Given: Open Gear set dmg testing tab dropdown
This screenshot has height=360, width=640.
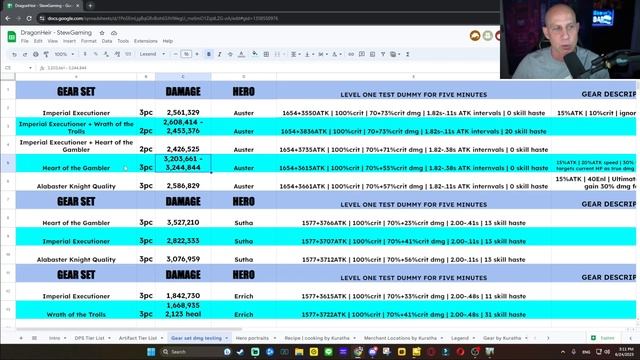Looking at the screenshot, I should click(x=227, y=338).
